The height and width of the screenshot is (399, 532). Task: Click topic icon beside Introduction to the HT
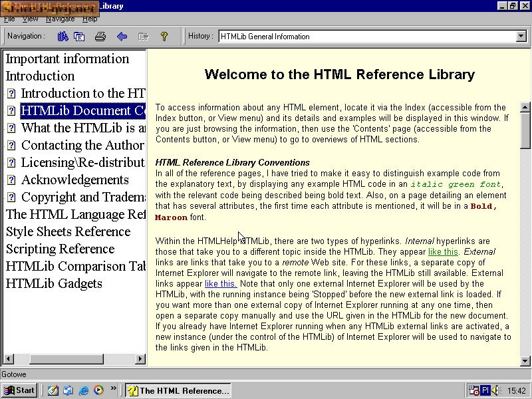(x=11, y=93)
